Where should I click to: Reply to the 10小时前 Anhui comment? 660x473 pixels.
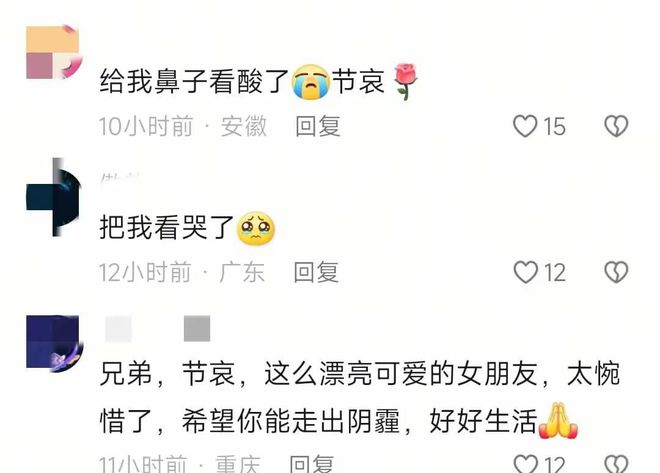point(318,126)
